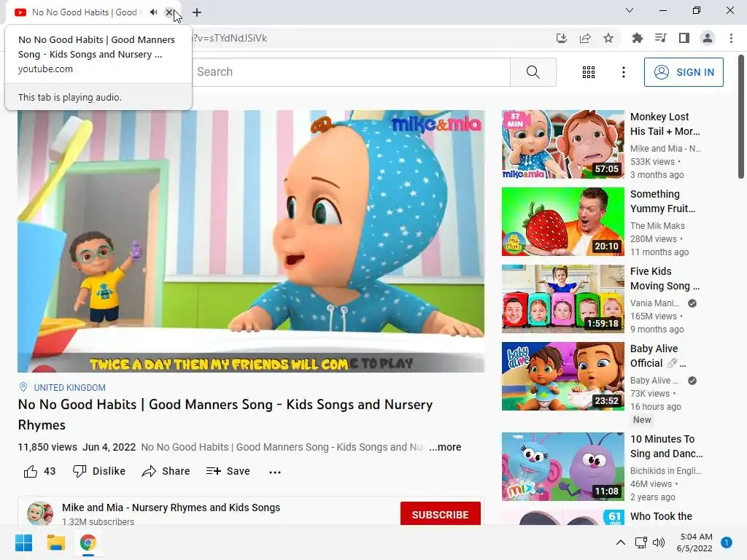Click the main video player

click(251, 241)
